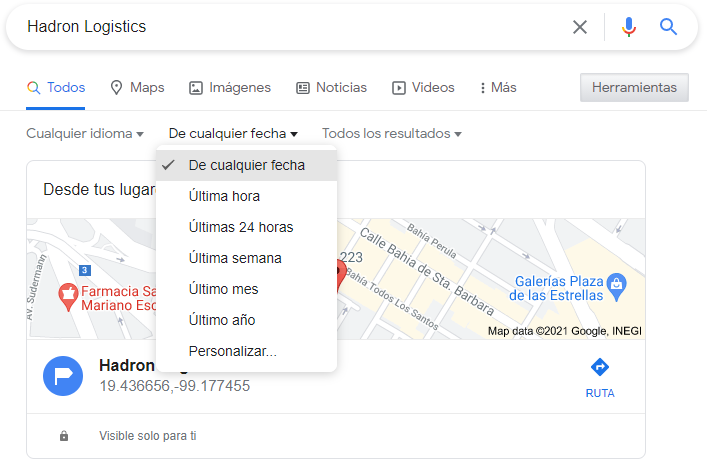
Task: Open the Más menu
Action: pos(498,88)
